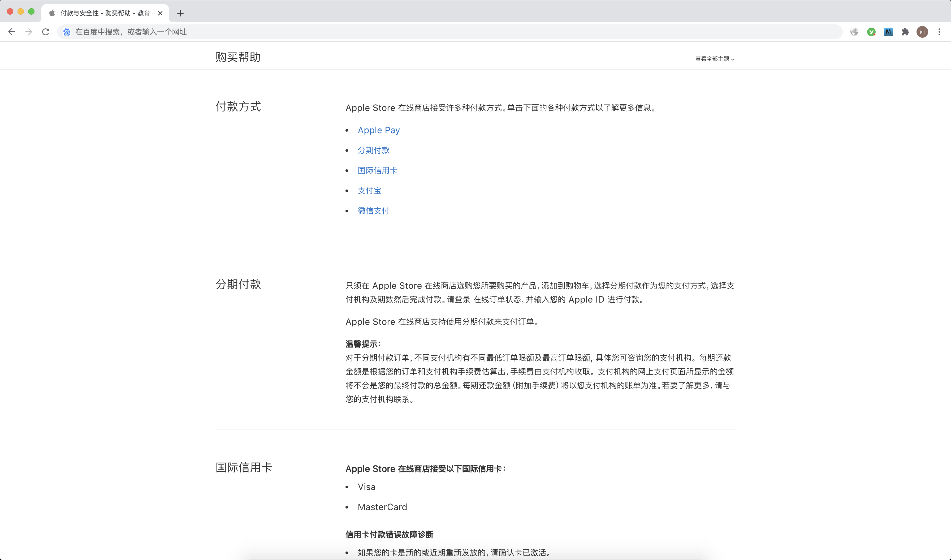Expand the 查看全部主题 dropdown
This screenshot has height=560, width=951.
pyautogui.click(x=714, y=59)
